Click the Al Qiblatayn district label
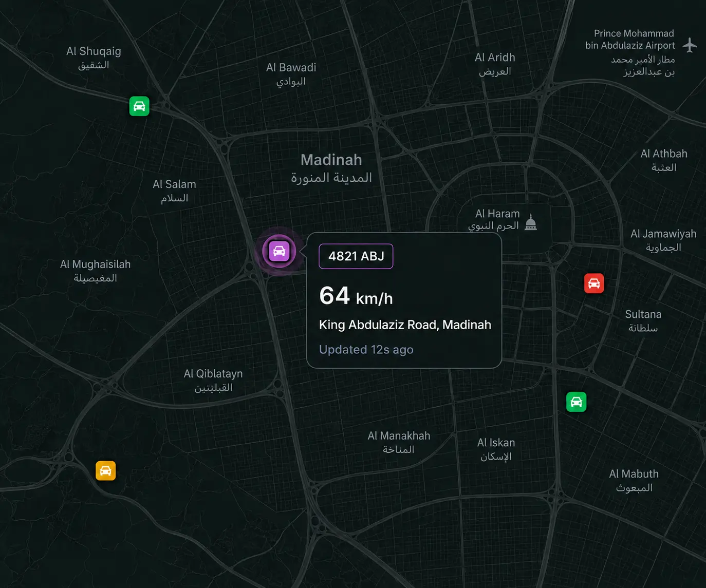Viewport: 706px width, 588px height. [x=213, y=380]
